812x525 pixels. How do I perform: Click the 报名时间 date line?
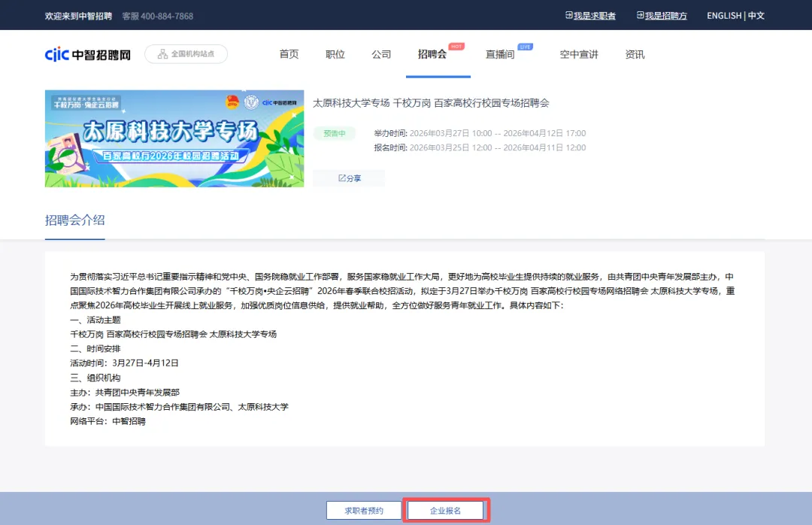(x=480, y=147)
